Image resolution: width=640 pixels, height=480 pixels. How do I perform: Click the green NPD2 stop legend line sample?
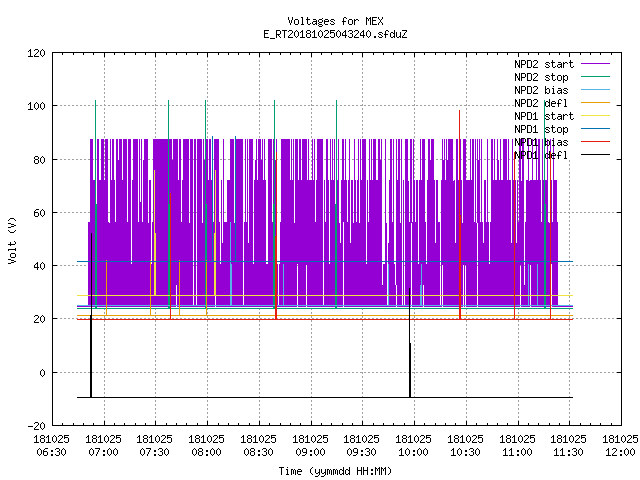click(595, 77)
